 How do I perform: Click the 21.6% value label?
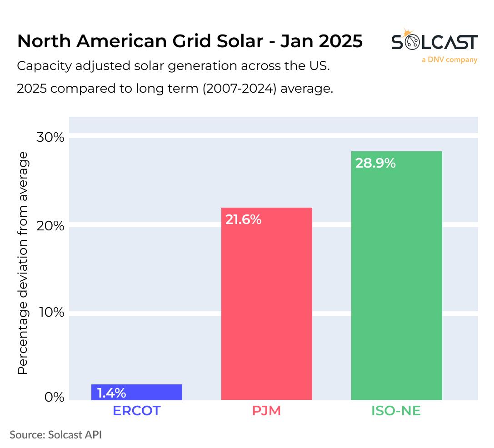(244, 220)
